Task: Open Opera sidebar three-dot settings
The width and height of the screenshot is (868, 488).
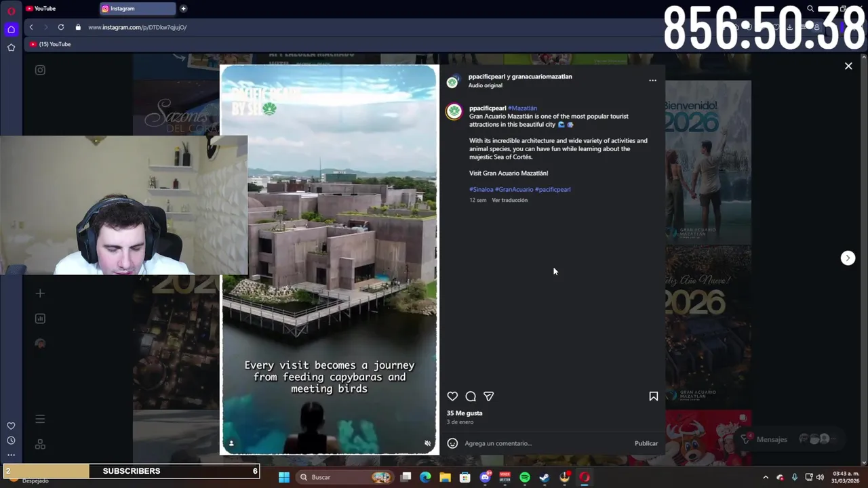Action: pos(11,455)
